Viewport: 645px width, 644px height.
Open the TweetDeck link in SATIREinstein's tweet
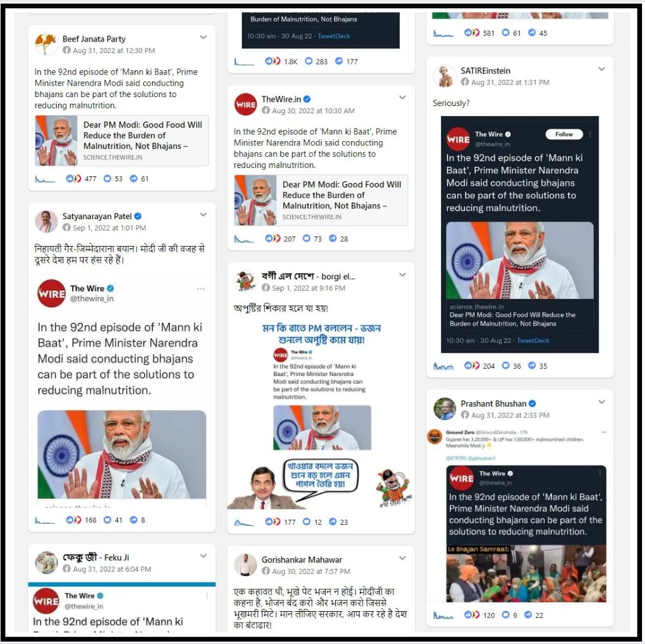coord(533,340)
